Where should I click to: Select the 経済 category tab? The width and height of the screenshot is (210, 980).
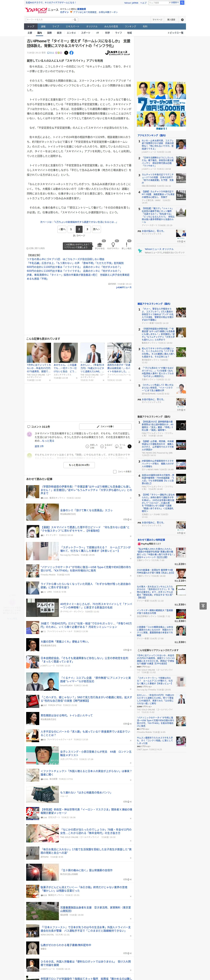pos(59,33)
